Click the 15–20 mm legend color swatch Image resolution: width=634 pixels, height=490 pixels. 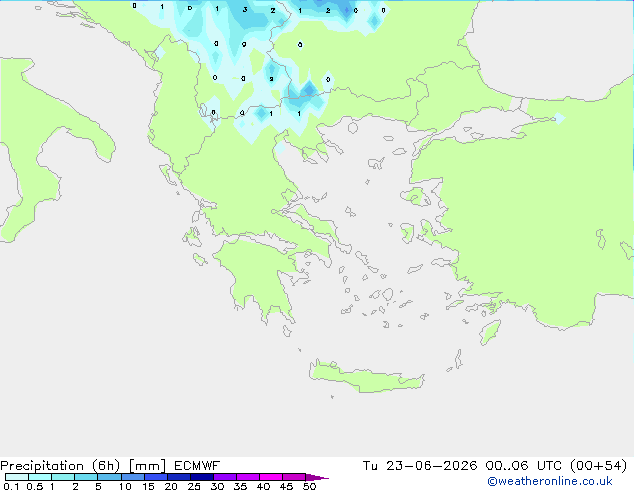point(156,477)
